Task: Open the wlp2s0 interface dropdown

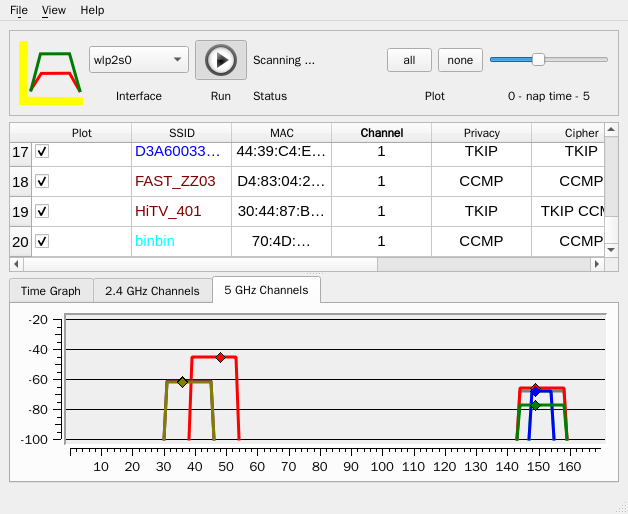Action: [138, 60]
